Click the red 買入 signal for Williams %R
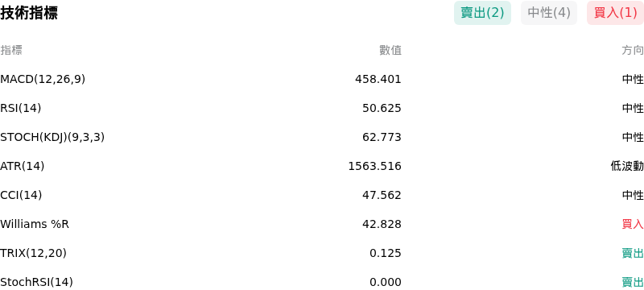 tap(633, 224)
